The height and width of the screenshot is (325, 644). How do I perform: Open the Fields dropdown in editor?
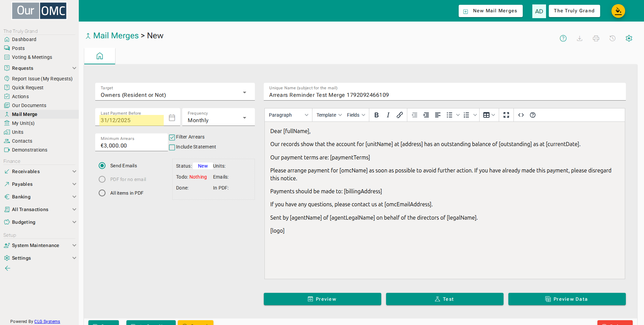click(x=356, y=115)
